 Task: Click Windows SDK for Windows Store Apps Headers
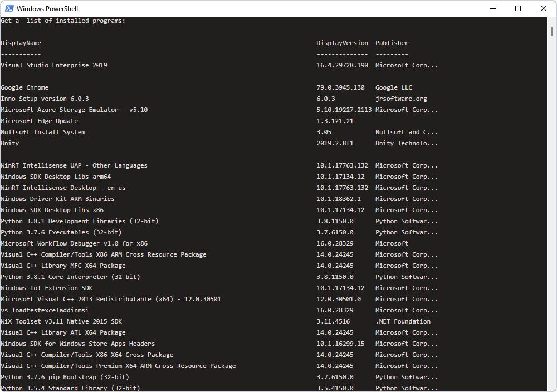(78, 344)
